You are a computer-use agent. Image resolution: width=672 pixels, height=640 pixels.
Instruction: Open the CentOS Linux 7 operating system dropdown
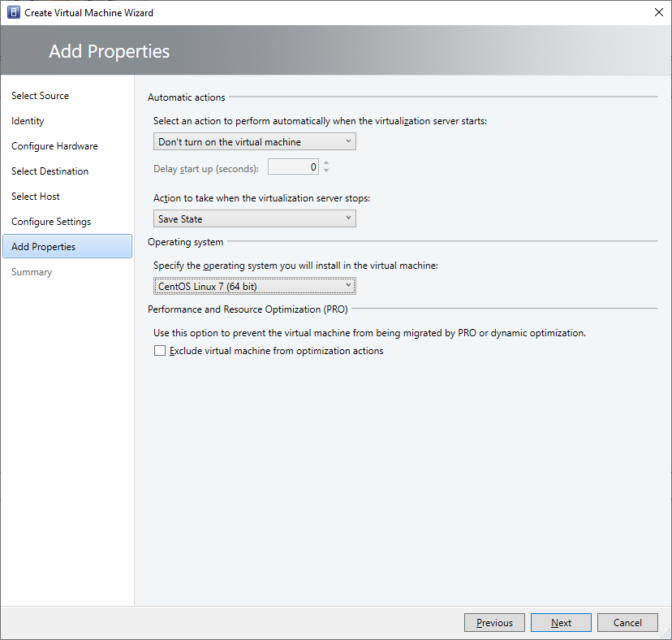pos(254,286)
